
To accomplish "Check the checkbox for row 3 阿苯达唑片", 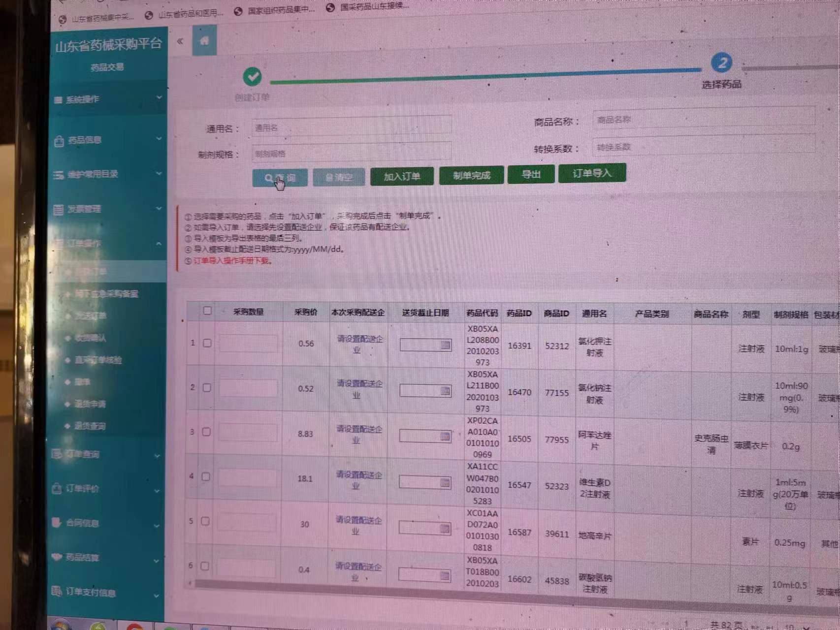I will pos(206,432).
